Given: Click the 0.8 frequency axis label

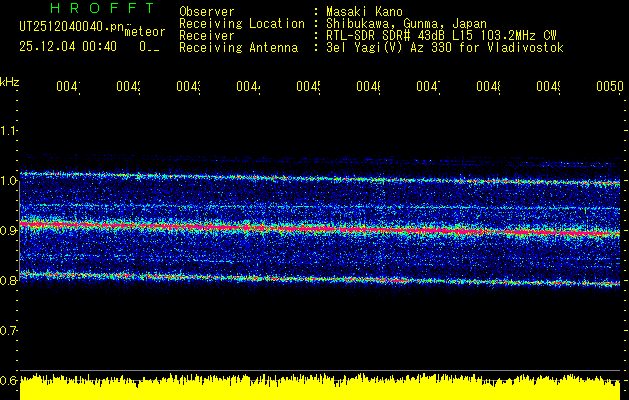Looking at the screenshot, I should pos(10,280).
